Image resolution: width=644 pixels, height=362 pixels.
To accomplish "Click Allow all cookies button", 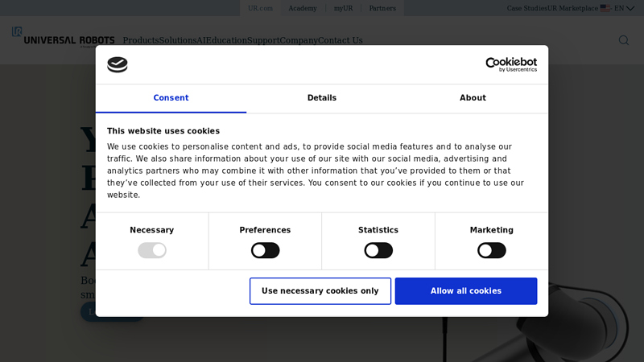I will click(x=466, y=291).
